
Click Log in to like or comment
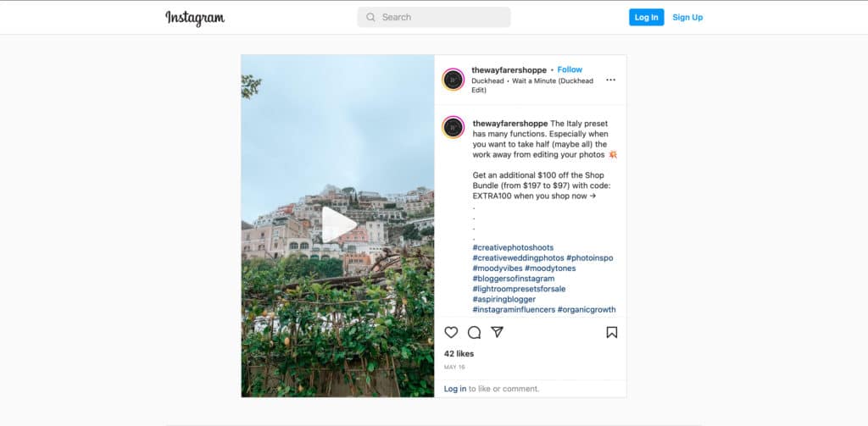coord(455,389)
